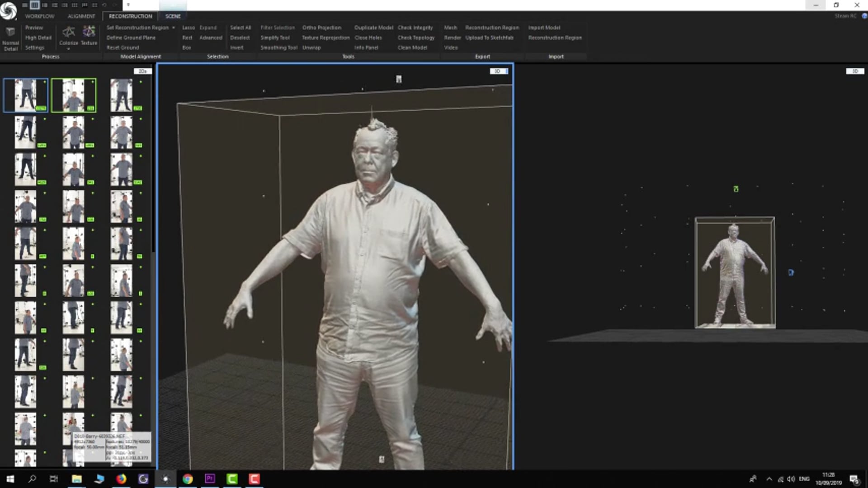Viewport: 868px width, 488px height.
Task: Select the blue camera icon in right 3D view
Action: click(791, 272)
